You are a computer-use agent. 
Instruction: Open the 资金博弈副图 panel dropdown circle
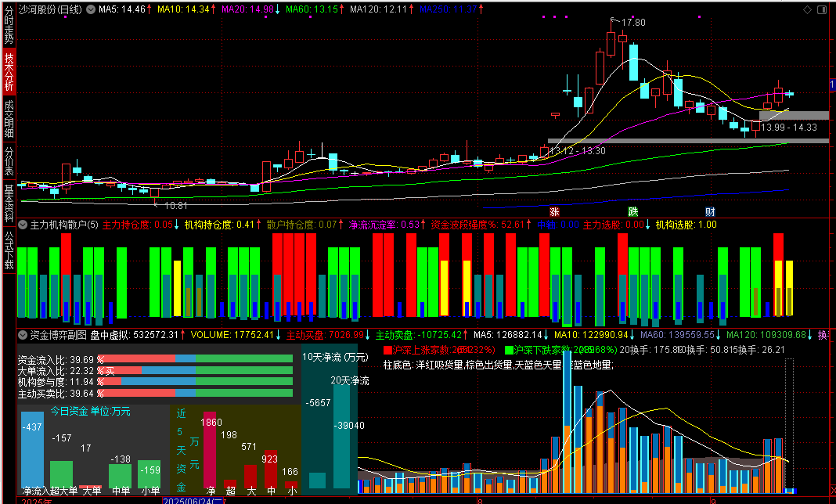(x=23, y=335)
